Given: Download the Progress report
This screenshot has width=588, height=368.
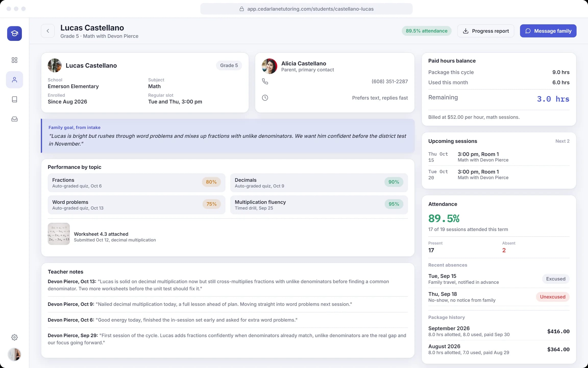Looking at the screenshot, I should coord(486,31).
